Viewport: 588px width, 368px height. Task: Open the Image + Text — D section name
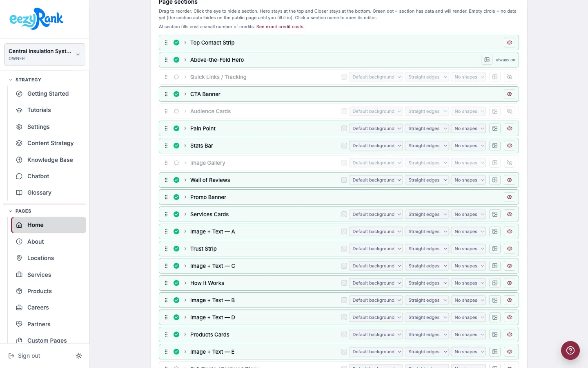[213, 317]
